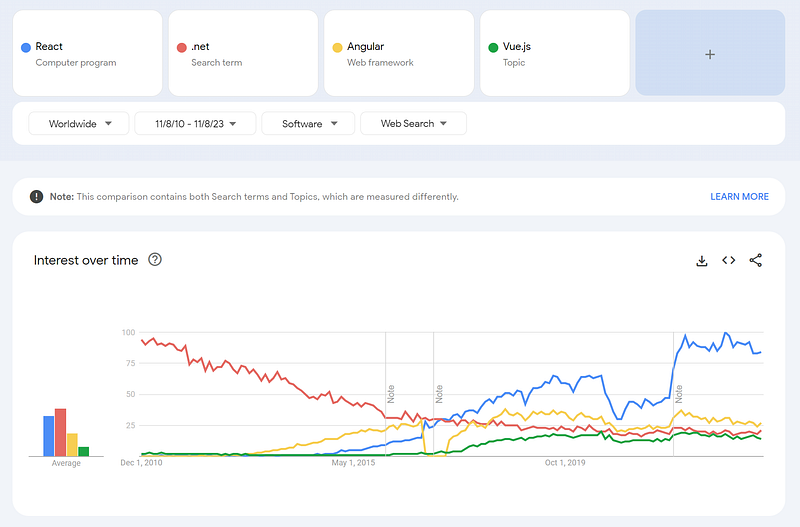Click the red .net average bar
Screen dimensions: 800x527
point(60,432)
